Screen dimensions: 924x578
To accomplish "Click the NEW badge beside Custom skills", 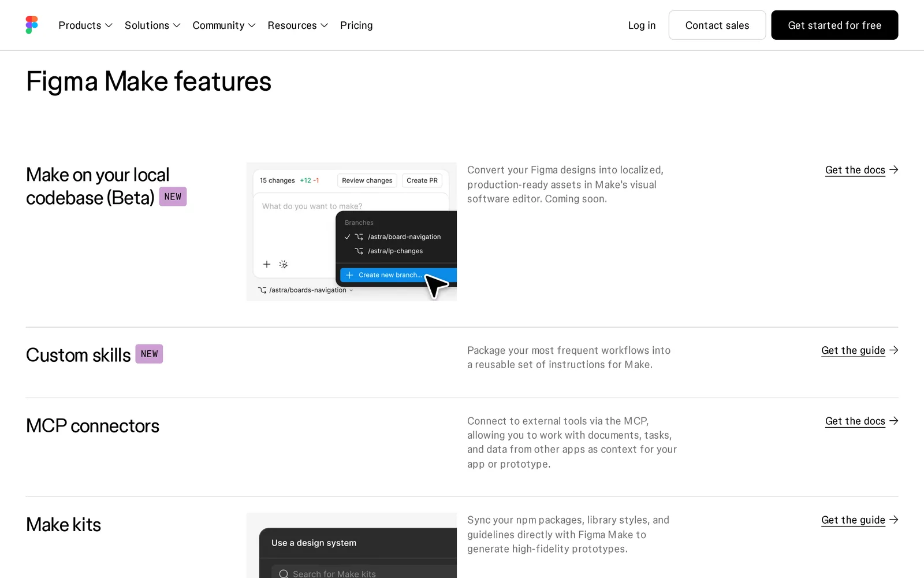I will point(149,354).
